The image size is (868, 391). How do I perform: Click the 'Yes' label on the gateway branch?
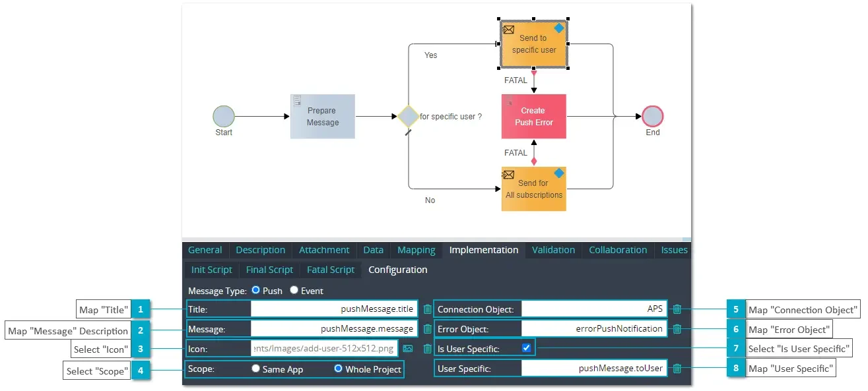(x=430, y=55)
